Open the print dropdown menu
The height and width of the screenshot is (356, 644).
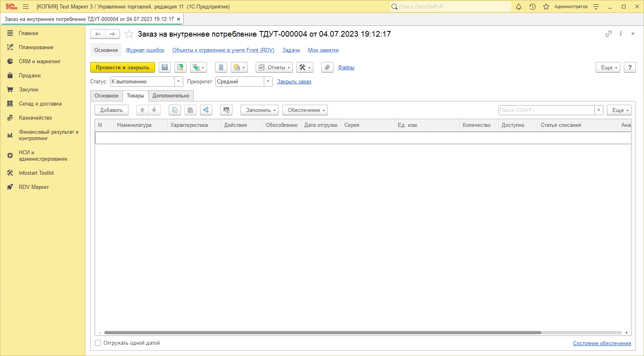point(239,67)
